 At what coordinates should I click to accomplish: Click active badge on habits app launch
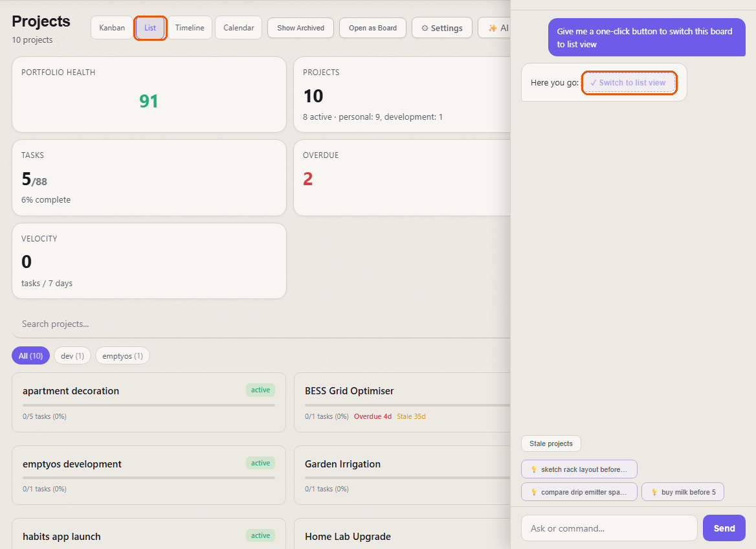tap(260, 535)
